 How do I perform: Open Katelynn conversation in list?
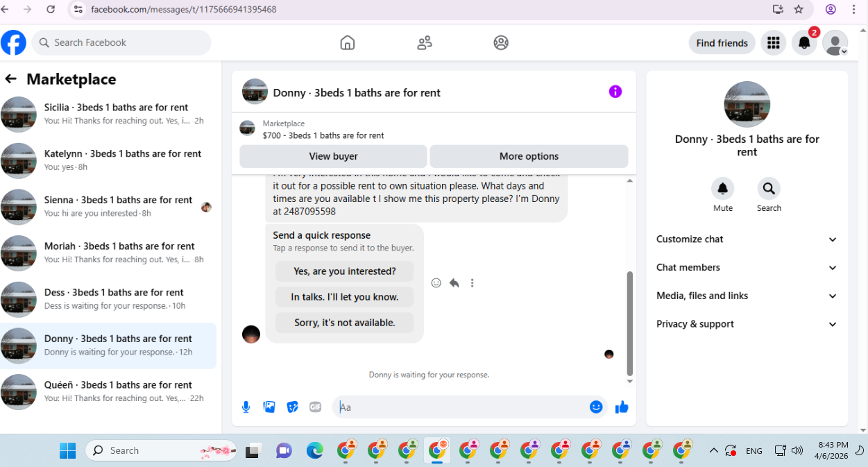tap(108, 160)
